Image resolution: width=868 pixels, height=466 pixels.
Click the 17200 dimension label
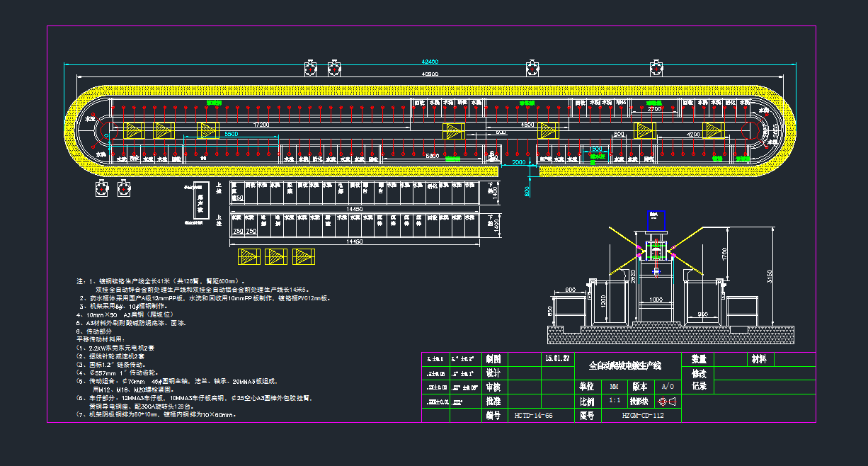coord(261,125)
